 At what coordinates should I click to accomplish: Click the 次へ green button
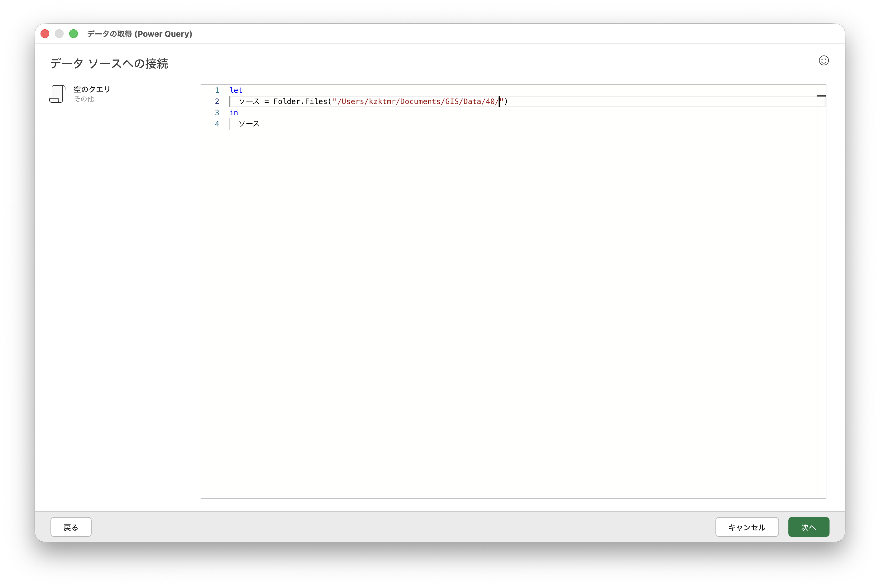[x=808, y=527]
